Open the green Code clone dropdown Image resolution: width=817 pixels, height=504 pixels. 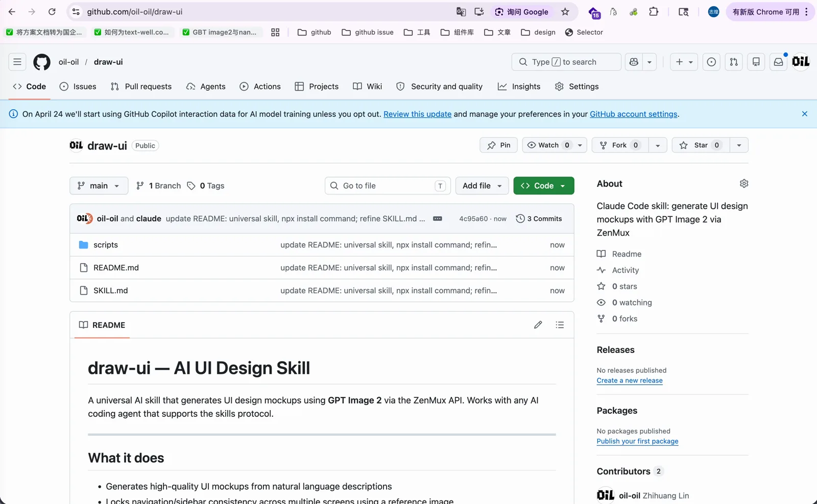[544, 186]
